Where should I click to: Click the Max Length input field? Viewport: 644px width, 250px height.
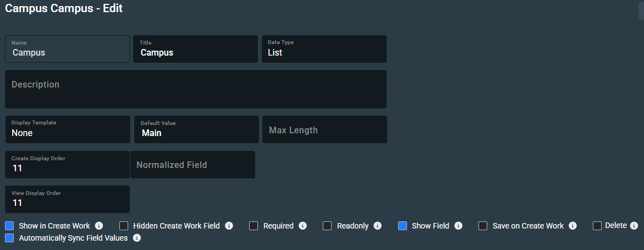pos(324,130)
